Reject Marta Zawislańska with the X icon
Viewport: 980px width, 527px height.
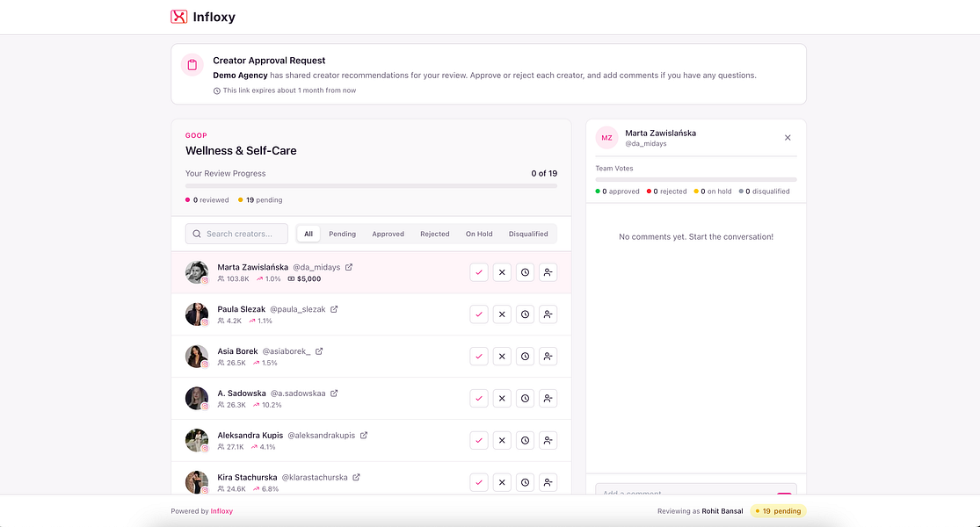click(502, 272)
